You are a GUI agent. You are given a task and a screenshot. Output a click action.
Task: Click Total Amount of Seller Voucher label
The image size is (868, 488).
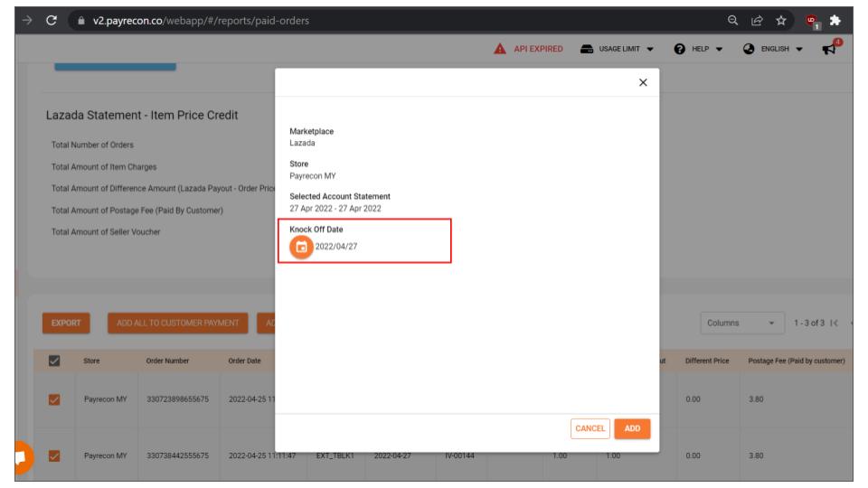(x=106, y=232)
